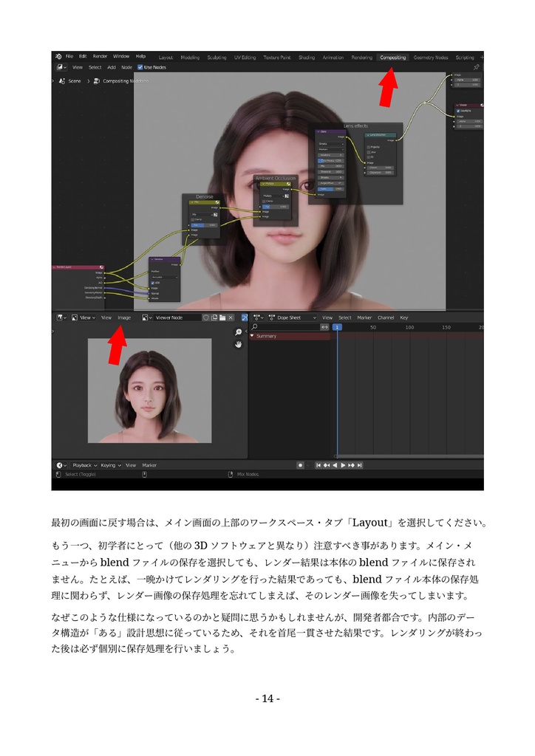Jump to the first frame

coord(318,465)
